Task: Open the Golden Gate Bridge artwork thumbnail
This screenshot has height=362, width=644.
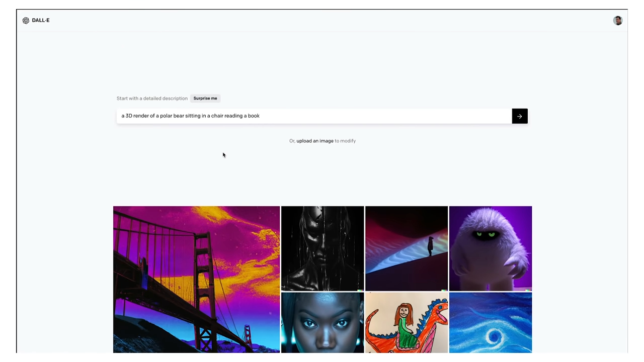Action: (196, 280)
